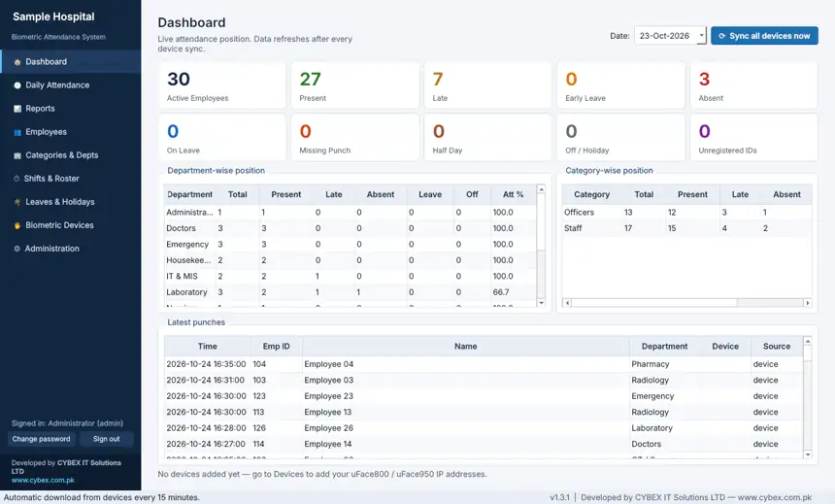The width and height of the screenshot is (835, 504).
Task: Click the Administration gear icon
Action: tap(17, 249)
